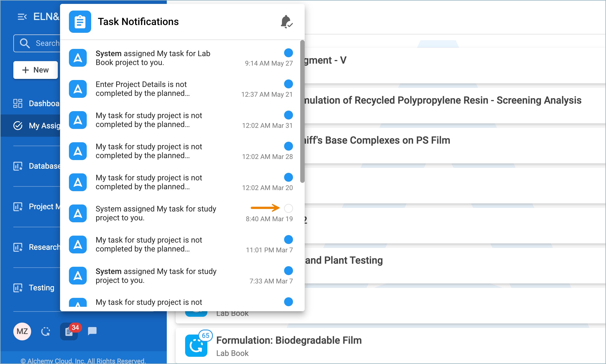Click Alchemy avatar on Enter Project Details notification
The width and height of the screenshot is (606, 364).
78,89
